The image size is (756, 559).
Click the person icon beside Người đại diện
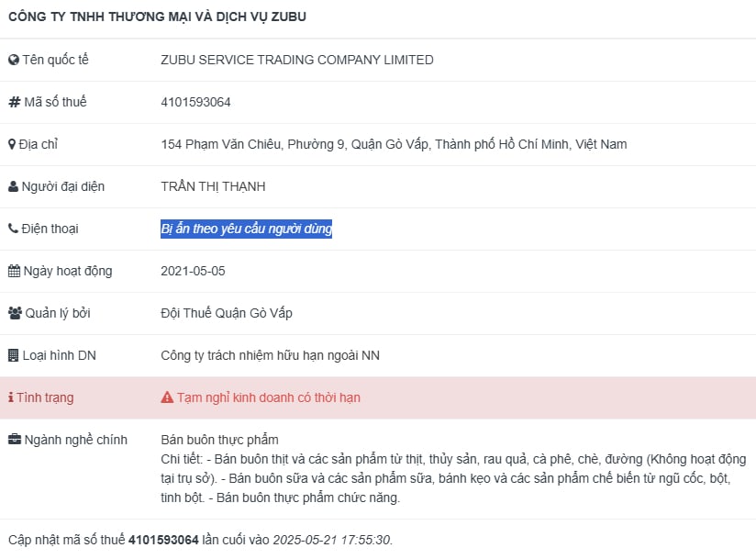click(14, 186)
